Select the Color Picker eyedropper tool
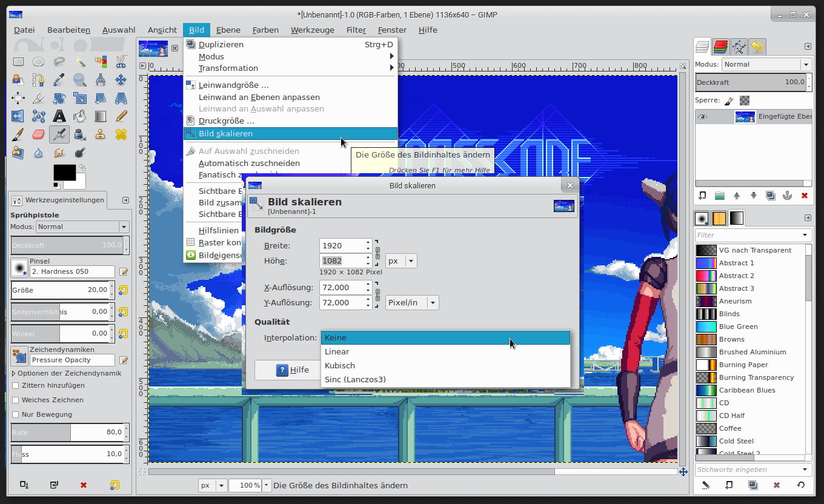 (x=59, y=79)
